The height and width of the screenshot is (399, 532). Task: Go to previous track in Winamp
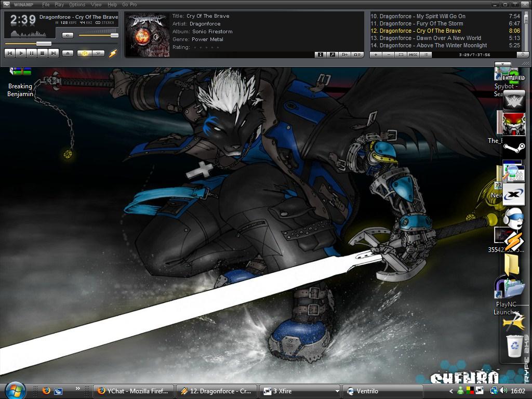point(10,54)
